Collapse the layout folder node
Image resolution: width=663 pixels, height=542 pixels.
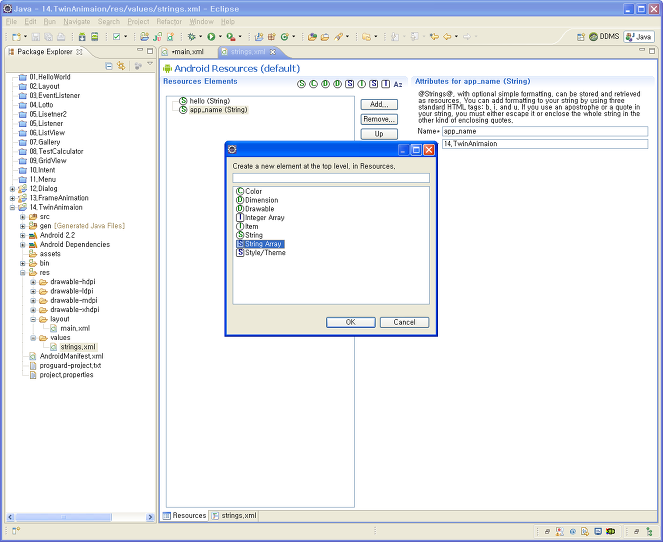(x=33, y=319)
